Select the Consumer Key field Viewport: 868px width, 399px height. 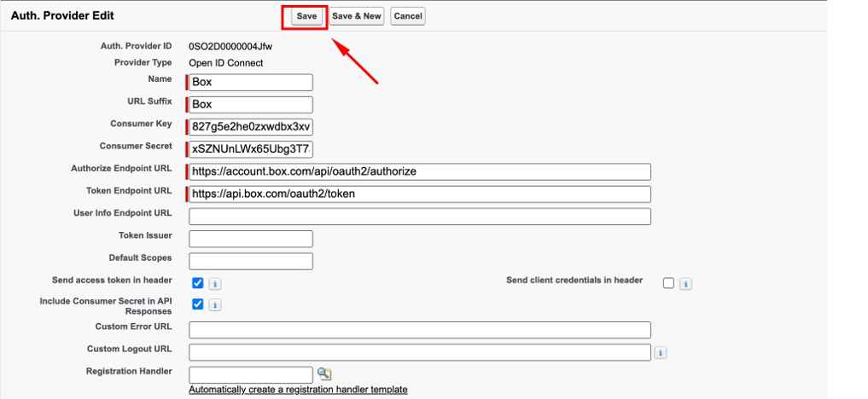[251, 127]
